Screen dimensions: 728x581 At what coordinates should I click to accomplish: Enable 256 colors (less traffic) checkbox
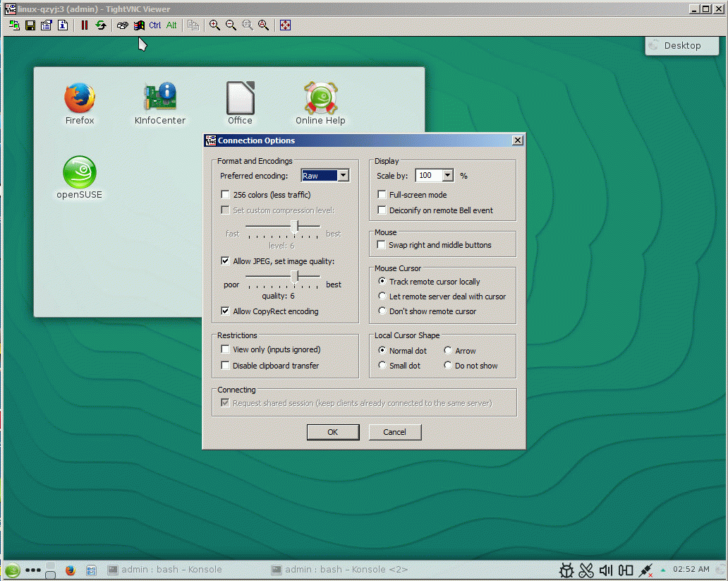pyautogui.click(x=225, y=194)
